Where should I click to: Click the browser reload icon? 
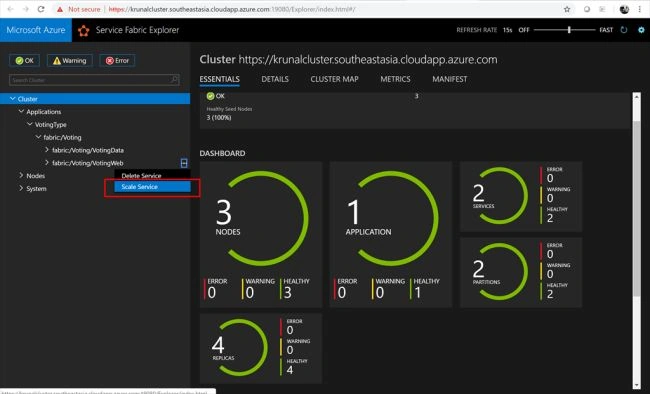(x=41, y=9)
